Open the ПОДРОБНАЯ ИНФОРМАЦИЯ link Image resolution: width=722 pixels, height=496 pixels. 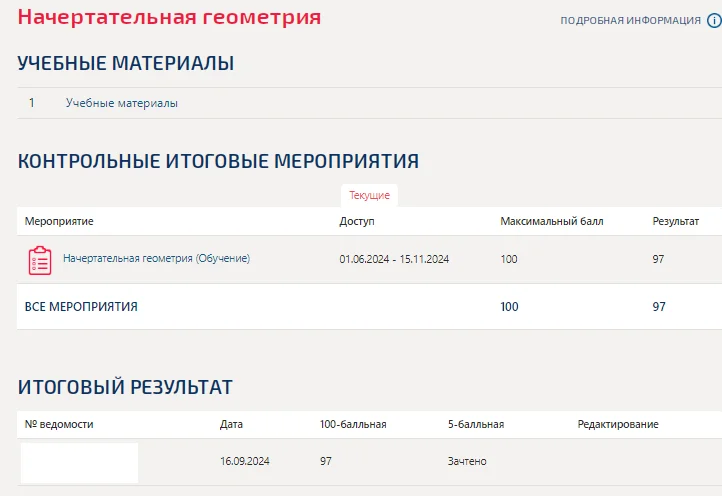point(630,20)
